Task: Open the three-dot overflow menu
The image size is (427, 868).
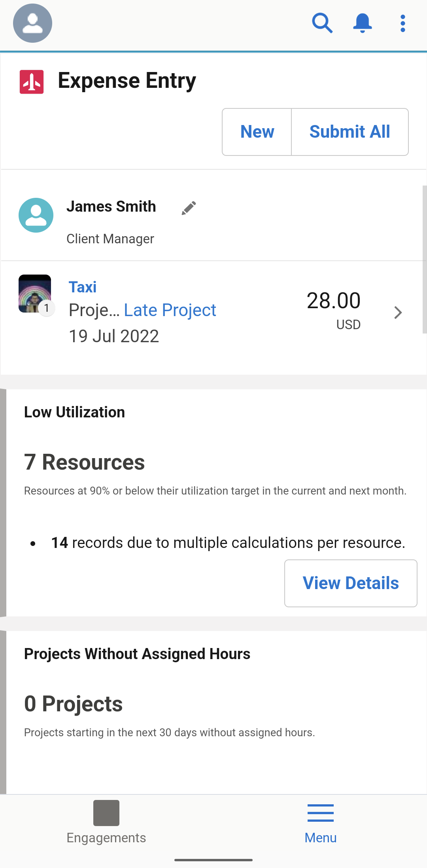Action: (x=402, y=23)
